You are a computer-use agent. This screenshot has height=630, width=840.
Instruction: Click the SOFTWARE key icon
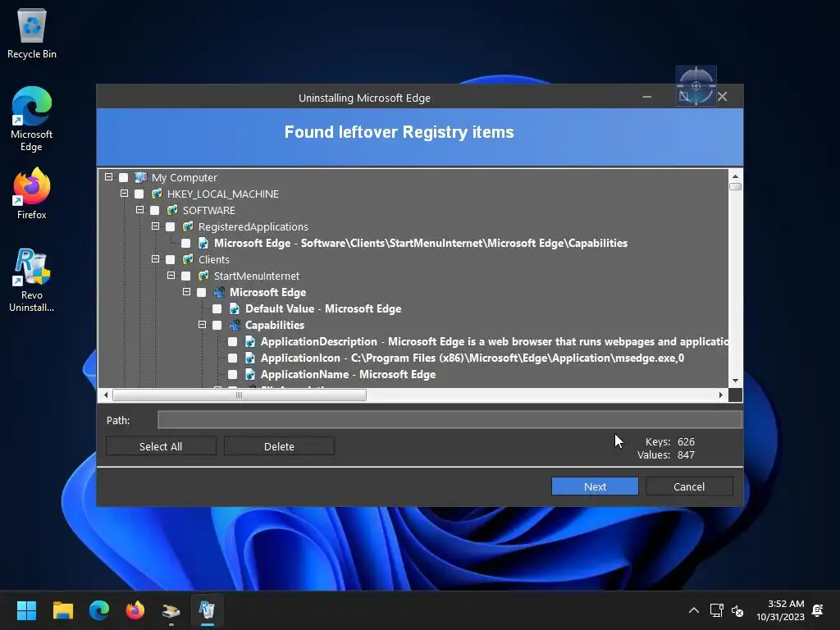click(x=172, y=210)
